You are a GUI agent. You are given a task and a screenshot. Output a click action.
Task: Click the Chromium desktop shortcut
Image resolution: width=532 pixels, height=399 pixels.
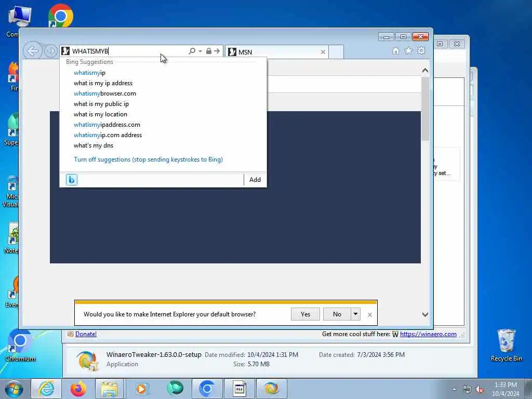tap(20, 345)
